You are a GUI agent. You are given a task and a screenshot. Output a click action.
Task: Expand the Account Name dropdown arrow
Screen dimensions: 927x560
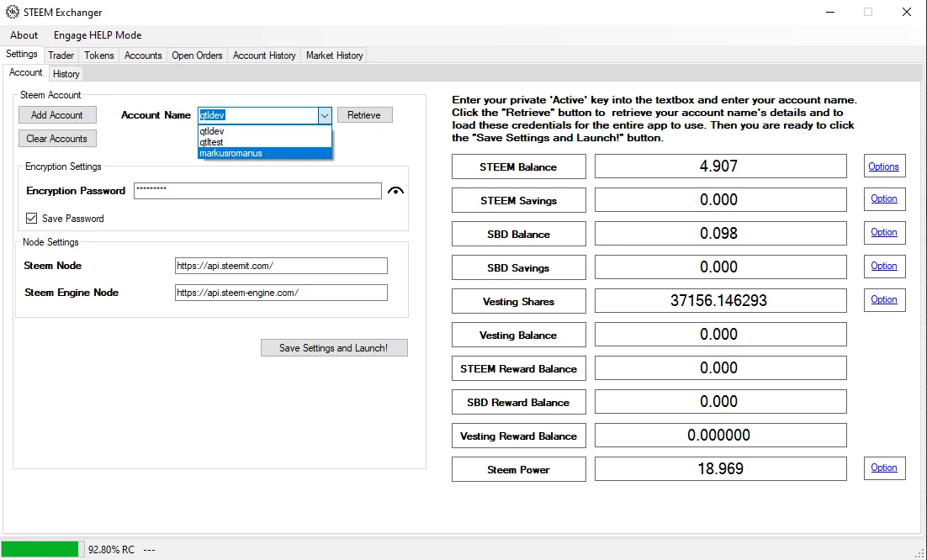coord(324,115)
